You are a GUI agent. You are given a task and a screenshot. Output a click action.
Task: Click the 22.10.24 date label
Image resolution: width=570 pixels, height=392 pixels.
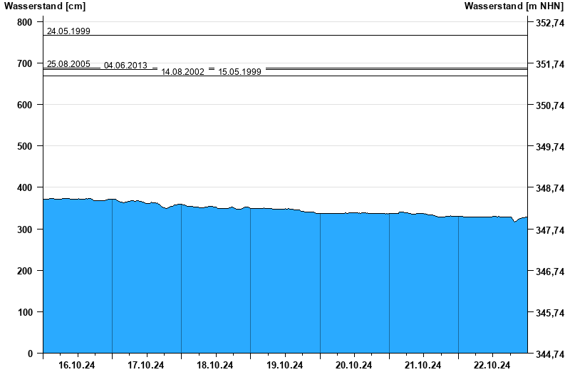pos(492,366)
